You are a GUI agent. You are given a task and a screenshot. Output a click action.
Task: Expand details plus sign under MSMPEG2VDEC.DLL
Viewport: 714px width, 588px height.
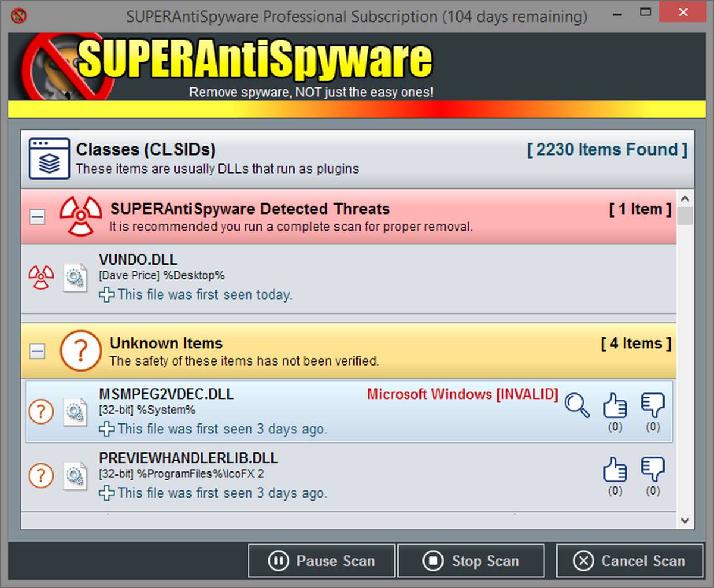click(x=107, y=429)
